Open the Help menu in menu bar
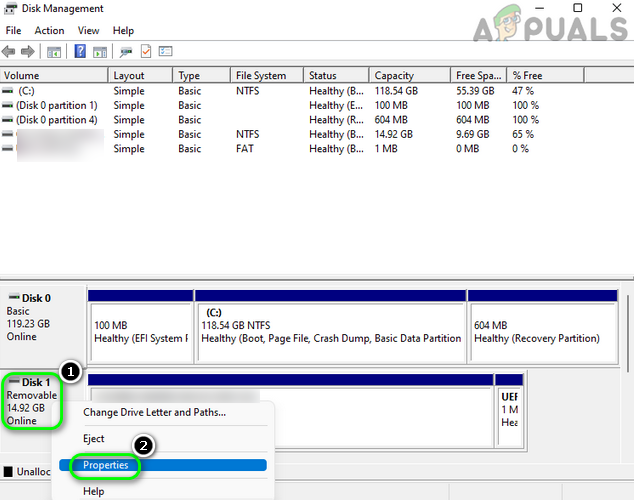 123,31
